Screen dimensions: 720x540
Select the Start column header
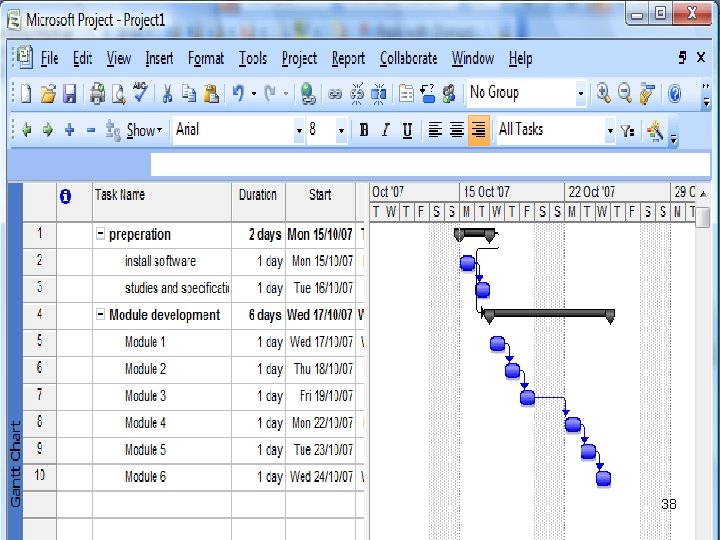320,201
